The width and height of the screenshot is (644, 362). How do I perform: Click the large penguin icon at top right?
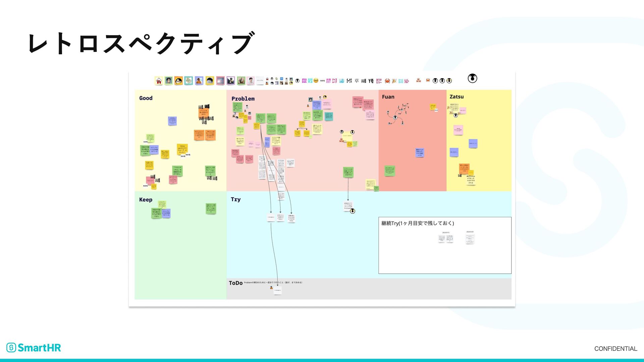coord(472,78)
